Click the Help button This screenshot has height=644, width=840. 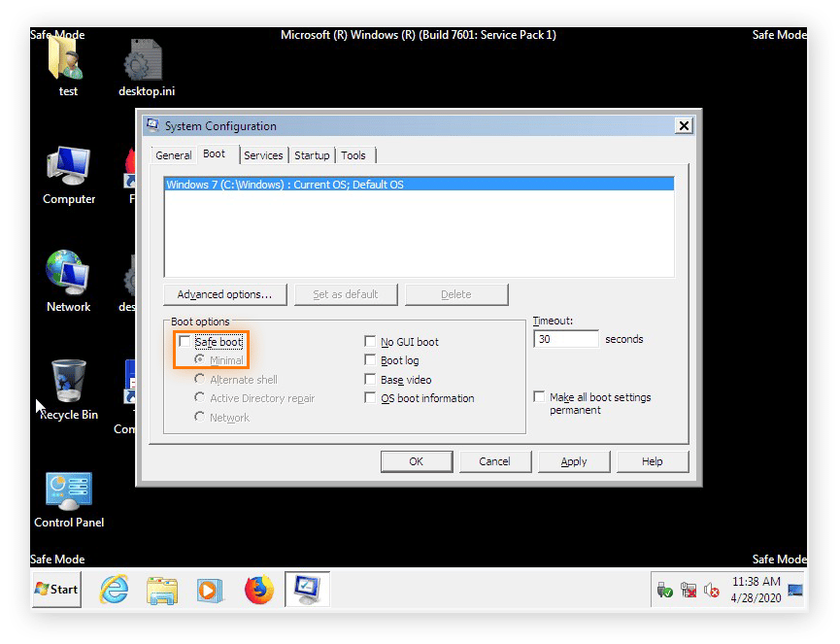pos(652,461)
